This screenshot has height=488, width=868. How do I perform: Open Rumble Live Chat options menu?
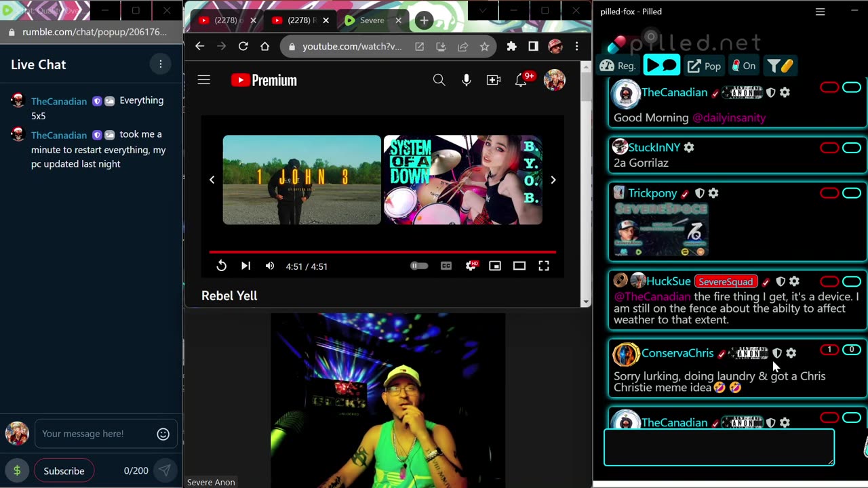161,64
